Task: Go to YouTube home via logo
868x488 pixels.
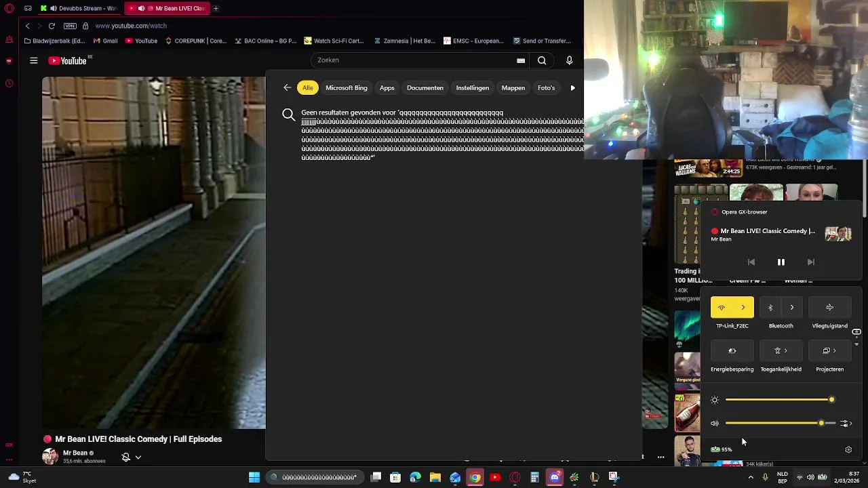Action: click(68, 60)
